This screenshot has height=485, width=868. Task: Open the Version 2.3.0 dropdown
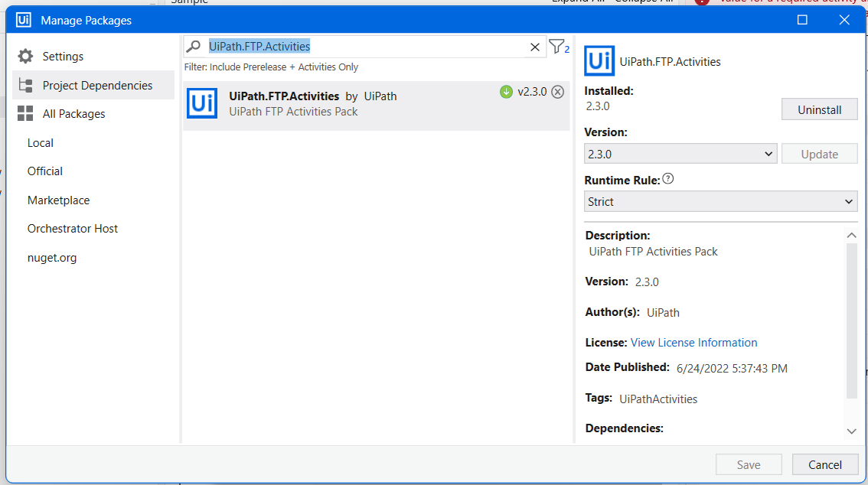[x=680, y=154]
